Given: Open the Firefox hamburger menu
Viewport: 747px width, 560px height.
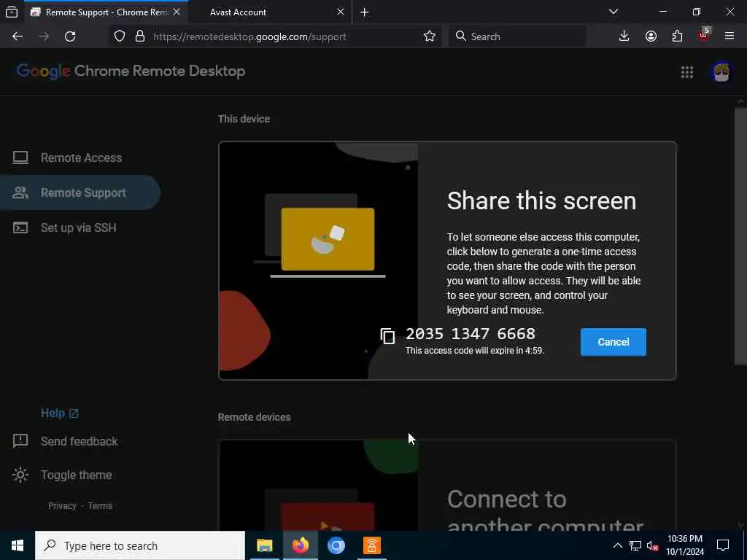Looking at the screenshot, I should click(729, 36).
